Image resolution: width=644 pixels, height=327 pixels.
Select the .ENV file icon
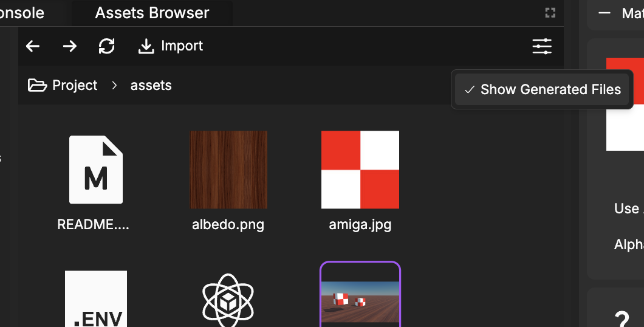click(96, 298)
